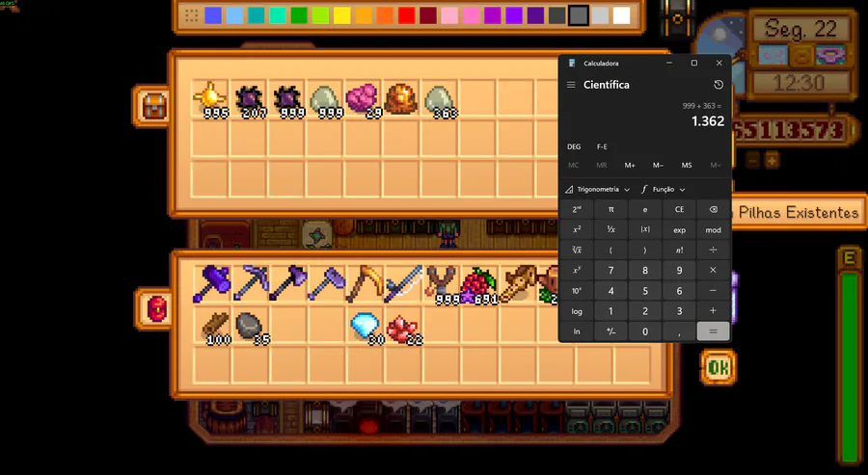The image size is (868, 475).
Task: Pick the red berries stack of 691
Action: (478, 283)
